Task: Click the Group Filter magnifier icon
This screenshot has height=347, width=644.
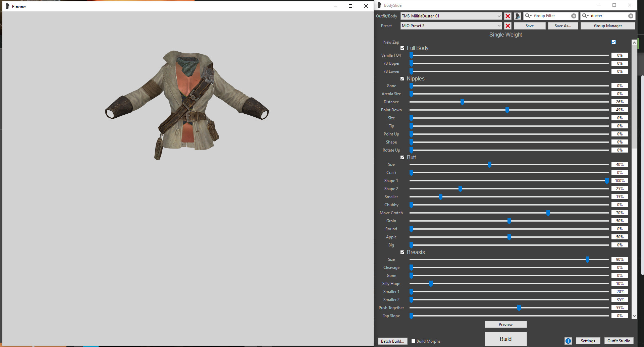Action: coord(528,16)
